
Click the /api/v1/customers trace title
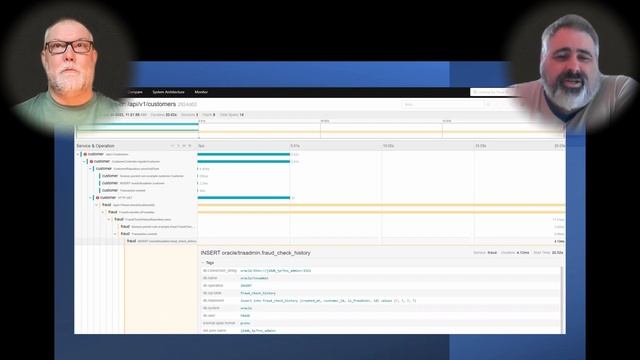point(152,104)
